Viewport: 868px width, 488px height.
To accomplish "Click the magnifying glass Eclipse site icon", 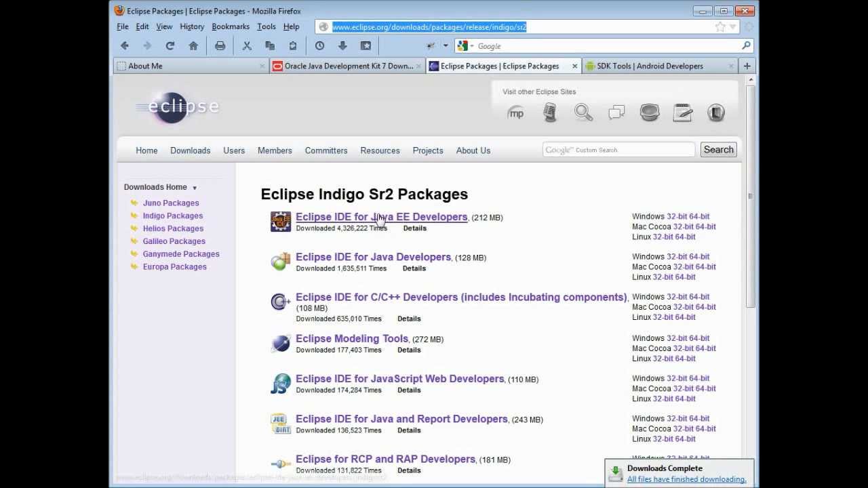I will click(583, 113).
